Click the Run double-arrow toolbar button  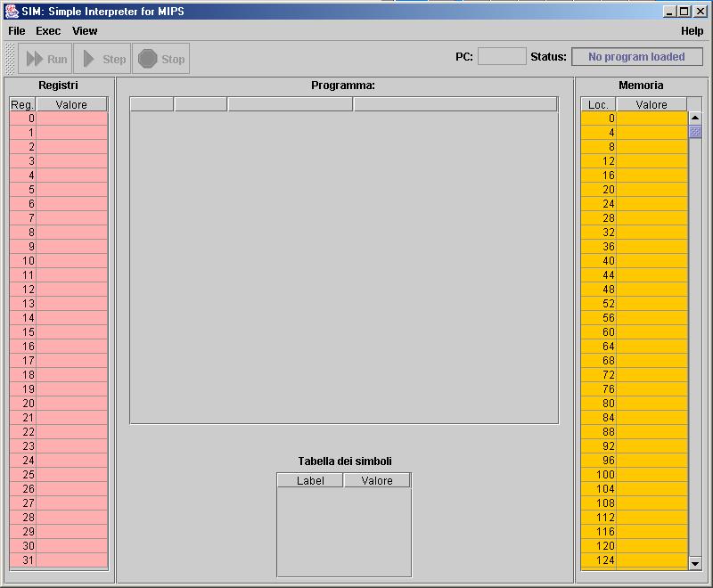[45, 59]
